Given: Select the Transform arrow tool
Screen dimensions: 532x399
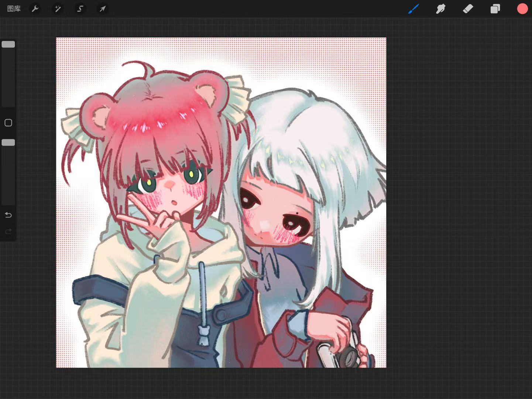Looking at the screenshot, I should pos(103,8).
